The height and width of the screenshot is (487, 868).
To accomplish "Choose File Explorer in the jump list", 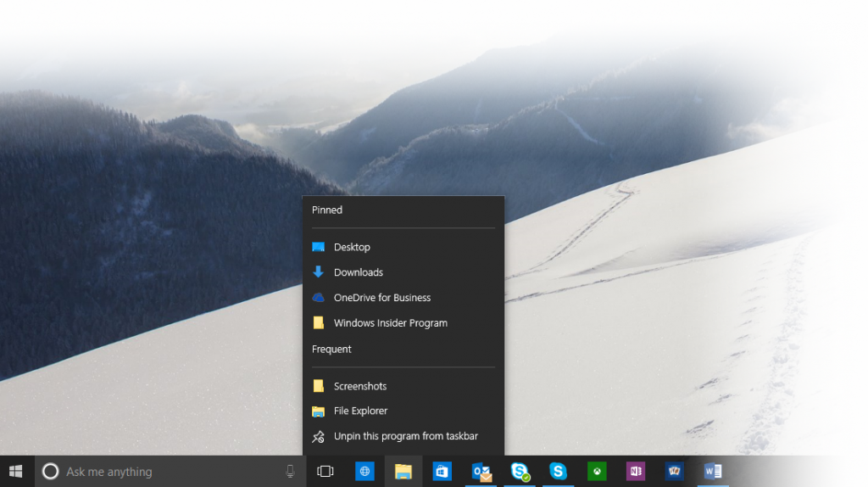I will click(360, 411).
